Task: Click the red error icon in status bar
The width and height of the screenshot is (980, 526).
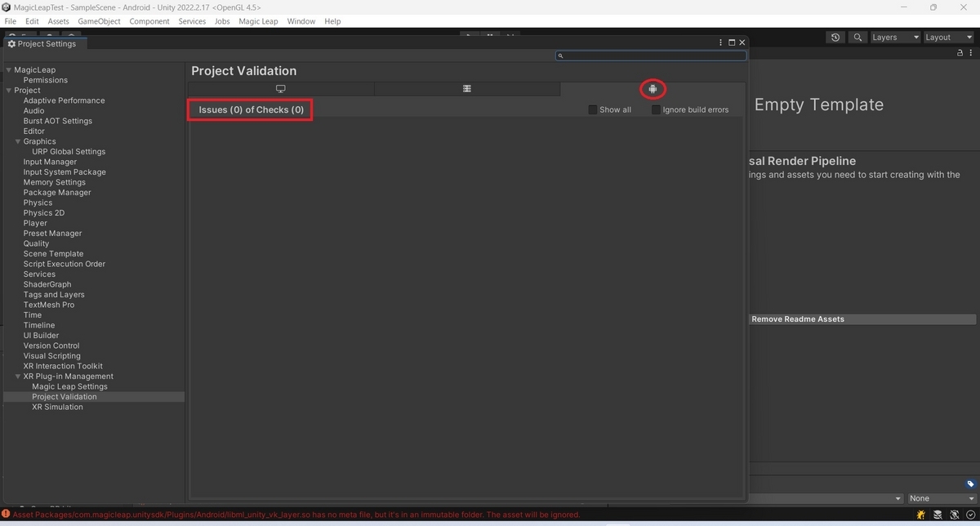Action: click(x=6, y=515)
